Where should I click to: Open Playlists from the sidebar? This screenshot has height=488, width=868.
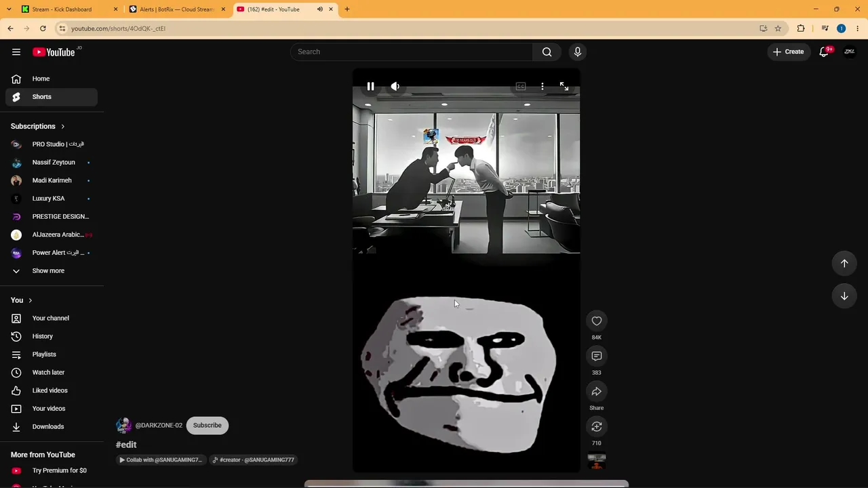click(52, 354)
